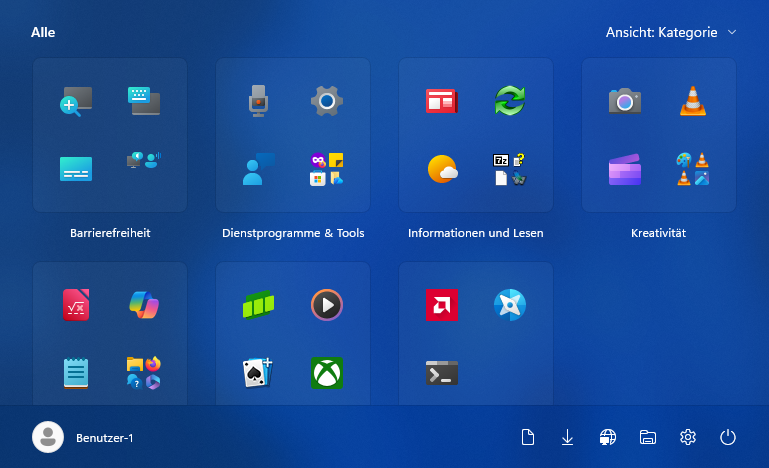The image size is (769, 468).
Task: Open the Network globe shortcut
Action: click(608, 437)
